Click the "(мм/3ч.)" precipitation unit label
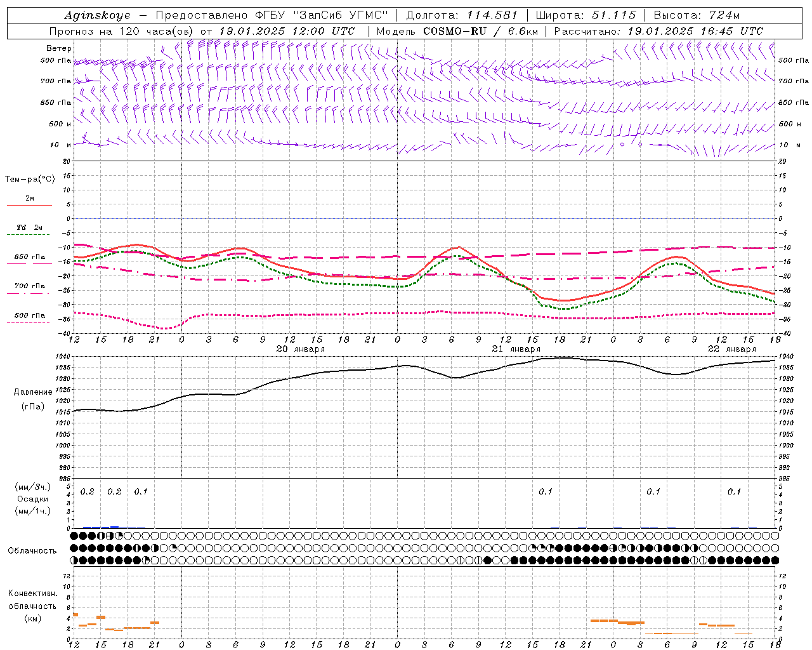 click(x=32, y=487)
